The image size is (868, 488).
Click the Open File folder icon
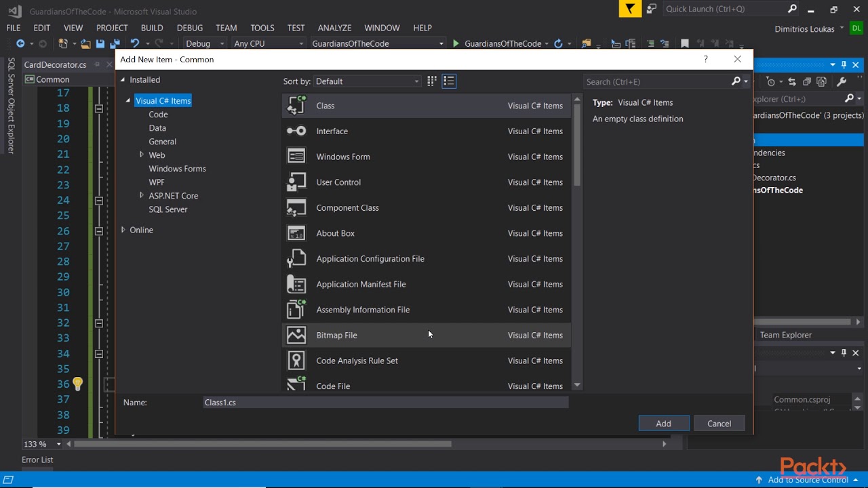(x=85, y=43)
